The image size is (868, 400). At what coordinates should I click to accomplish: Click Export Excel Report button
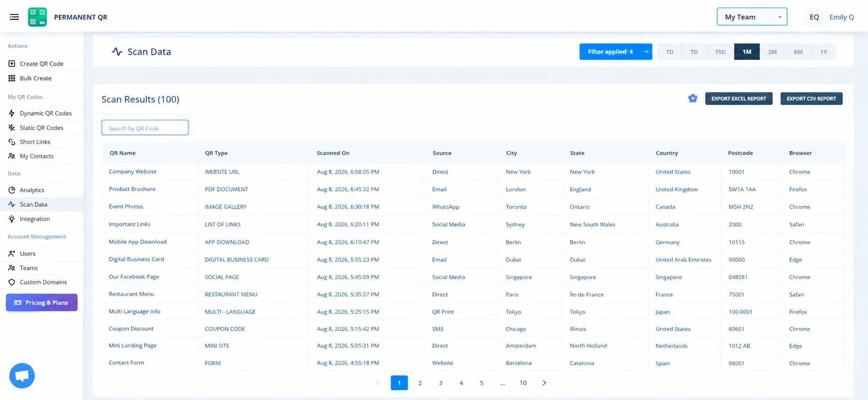(x=739, y=99)
